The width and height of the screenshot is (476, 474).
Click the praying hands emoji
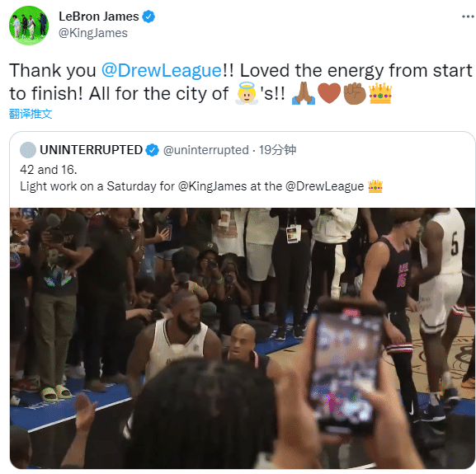pos(304,93)
